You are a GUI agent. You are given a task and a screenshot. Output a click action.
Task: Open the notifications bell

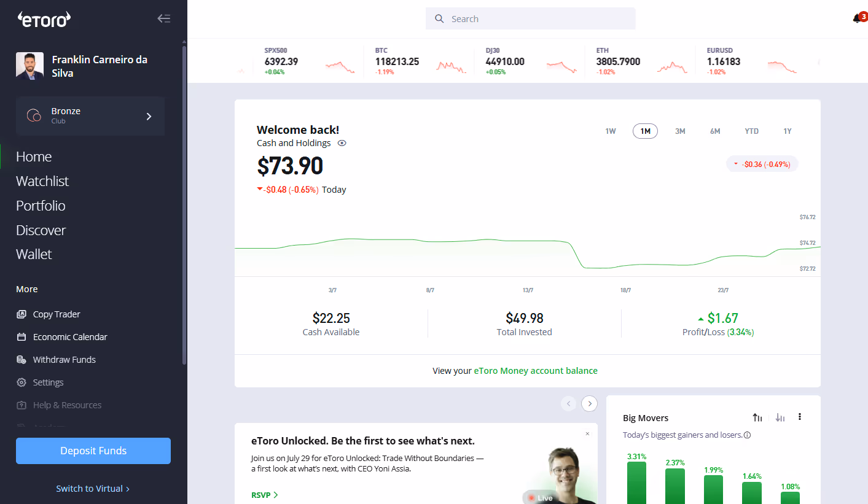tap(857, 19)
